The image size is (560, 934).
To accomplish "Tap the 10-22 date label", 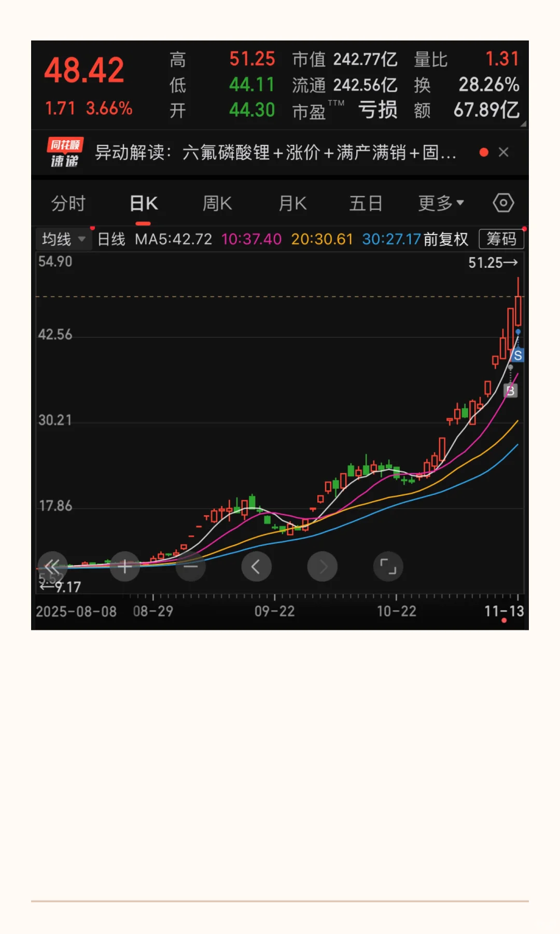I will tap(397, 611).
